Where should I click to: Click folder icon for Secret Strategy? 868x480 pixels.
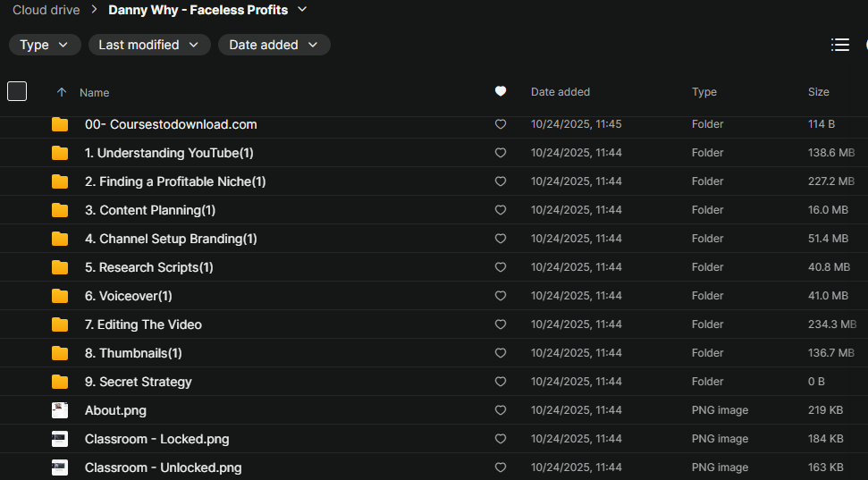[x=60, y=382]
